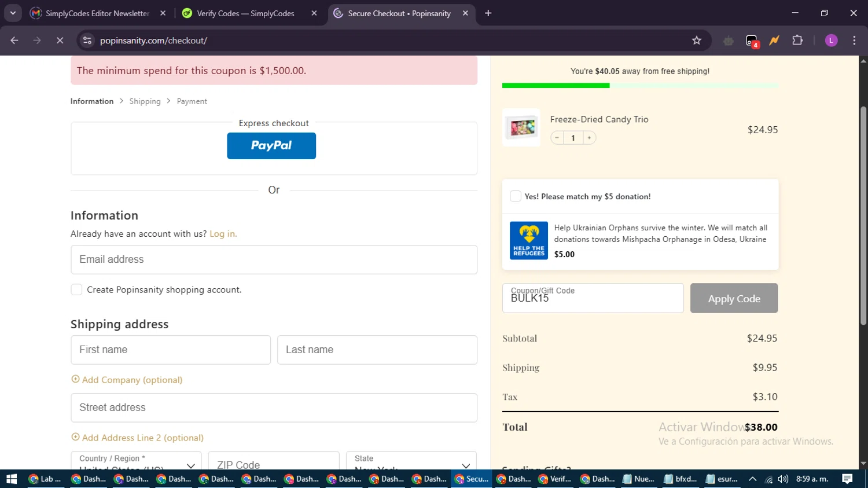Bookmark this page with the star icon

(697, 41)
